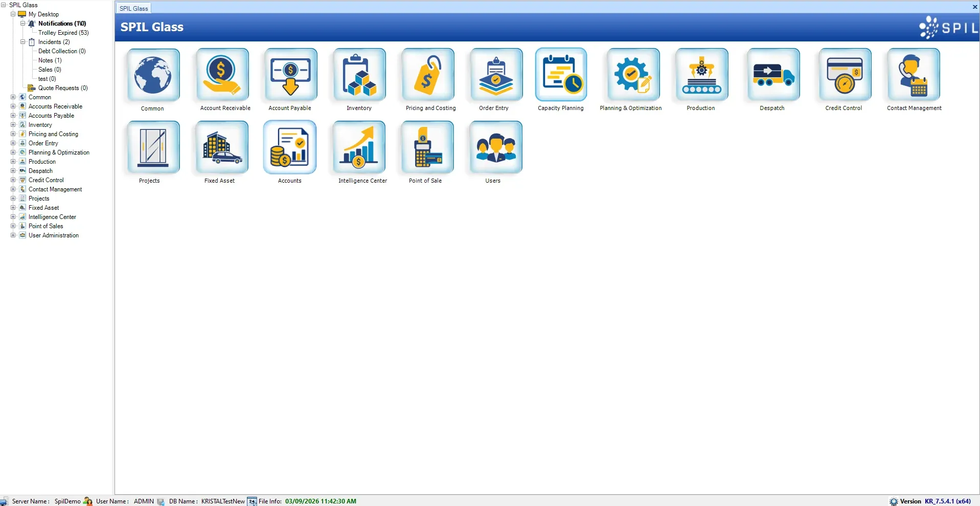Image resolution: width=980 pixels, height=506 pixels.
Task: Select Trolley Expired (53) in the tree
Action: (x=63, y=33)
